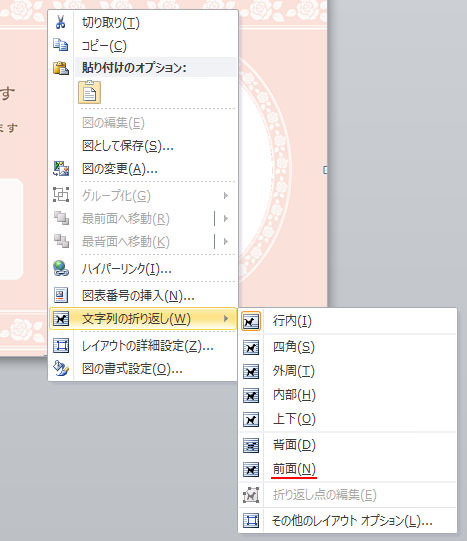Click the caption icon beside 図表番号の挿入
Viewport: 467px width, 541px height.
[x=61, y=295]
